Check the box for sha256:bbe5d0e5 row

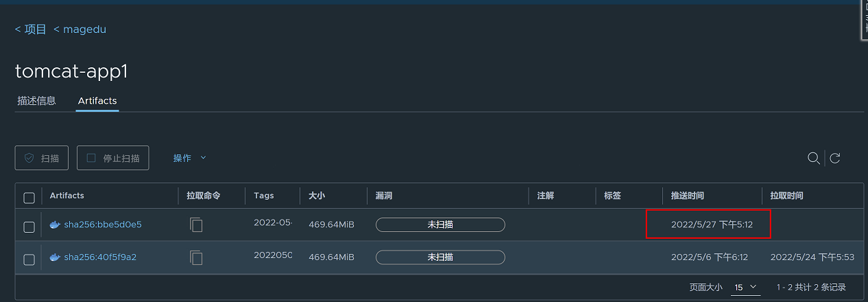[29, 226]
